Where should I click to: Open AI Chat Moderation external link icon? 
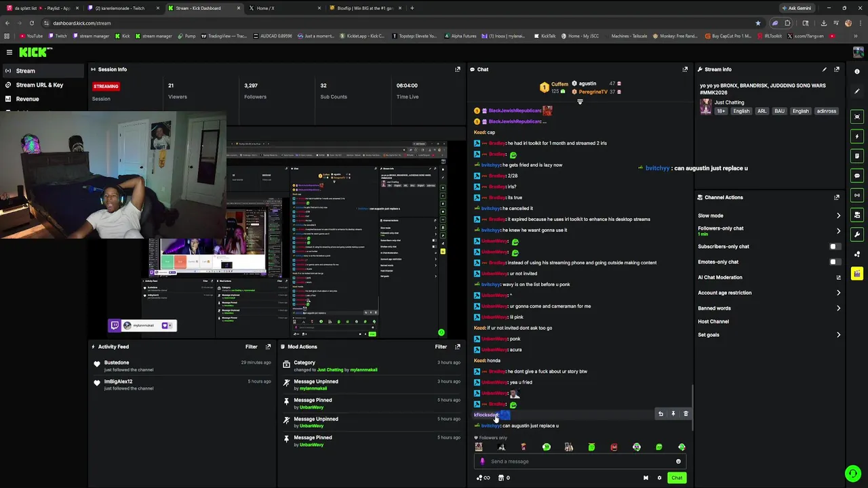click(839, 277)
